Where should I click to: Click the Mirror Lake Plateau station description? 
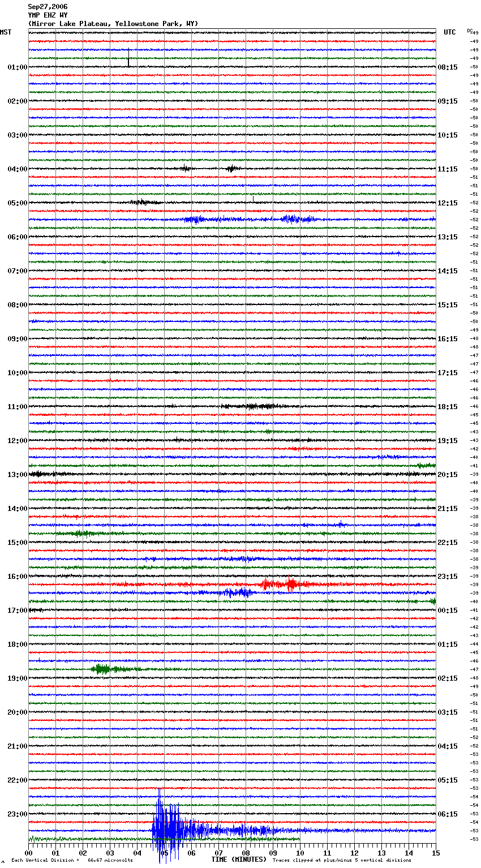coord(113,24)
